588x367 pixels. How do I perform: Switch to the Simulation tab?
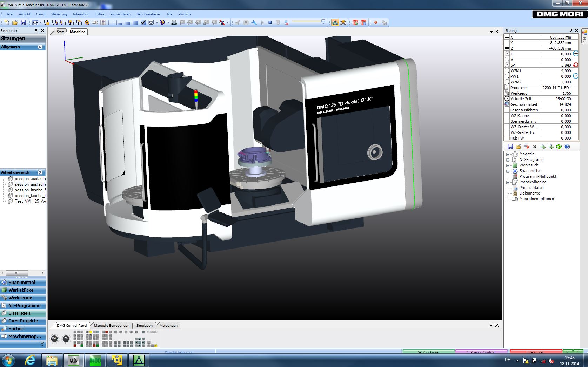(x=144, y=325)
